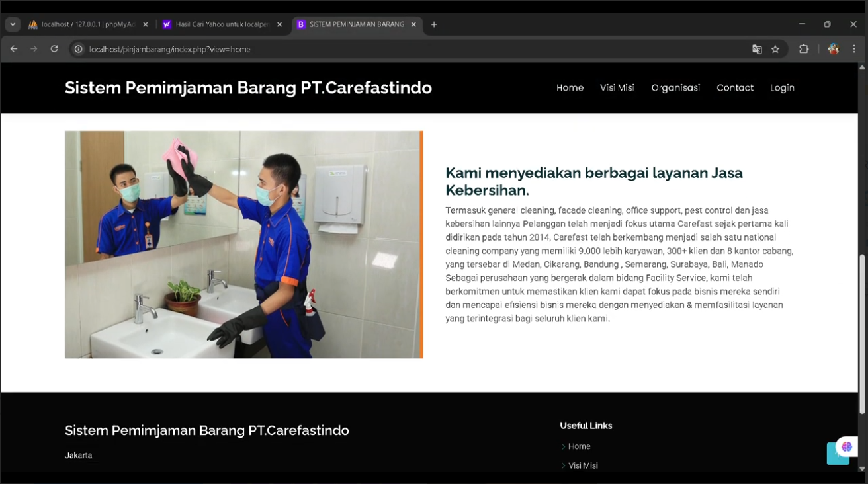Viewport: 868px width, 484px height.
Task: Open the browser Extensions puzzle icon
Action: [804, 49]
